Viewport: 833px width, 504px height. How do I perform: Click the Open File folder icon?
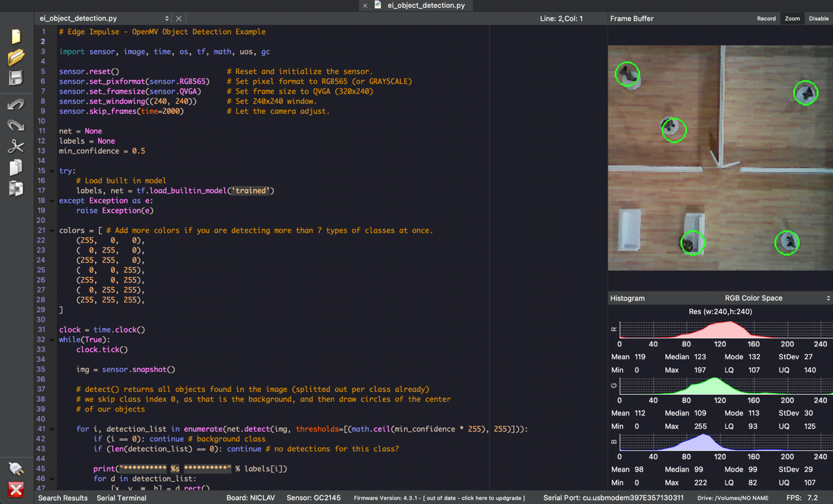pyautogui.click(x=16, y=57)
